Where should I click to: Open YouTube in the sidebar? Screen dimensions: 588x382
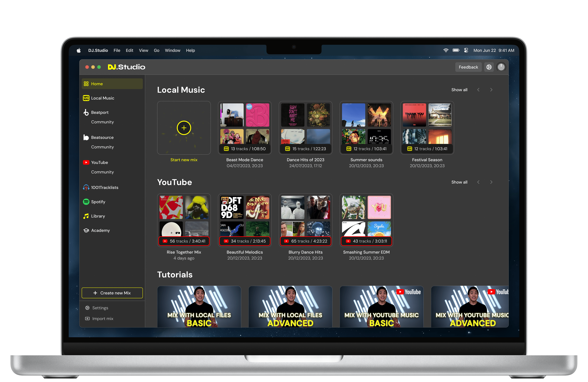(112, 163)
